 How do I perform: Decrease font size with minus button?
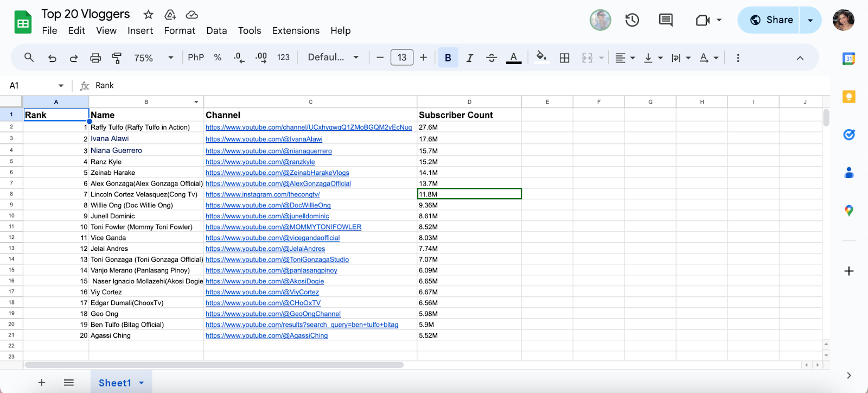click(380, 58)
